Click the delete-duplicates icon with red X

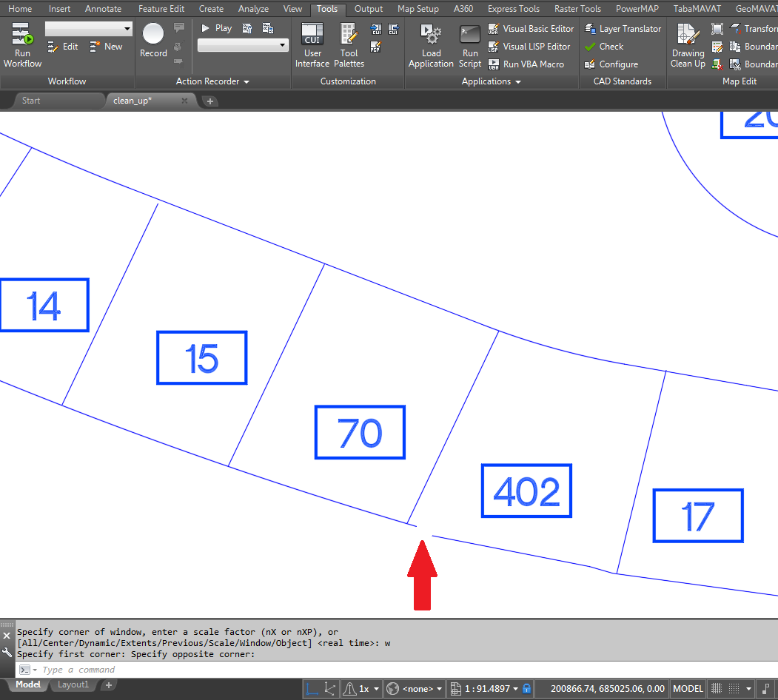717,64
